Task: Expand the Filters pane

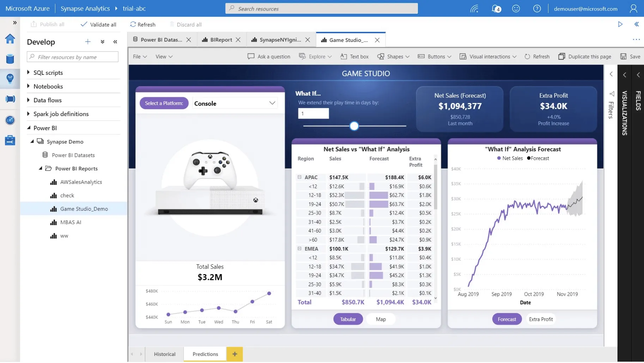Action: tap(611, 74)
